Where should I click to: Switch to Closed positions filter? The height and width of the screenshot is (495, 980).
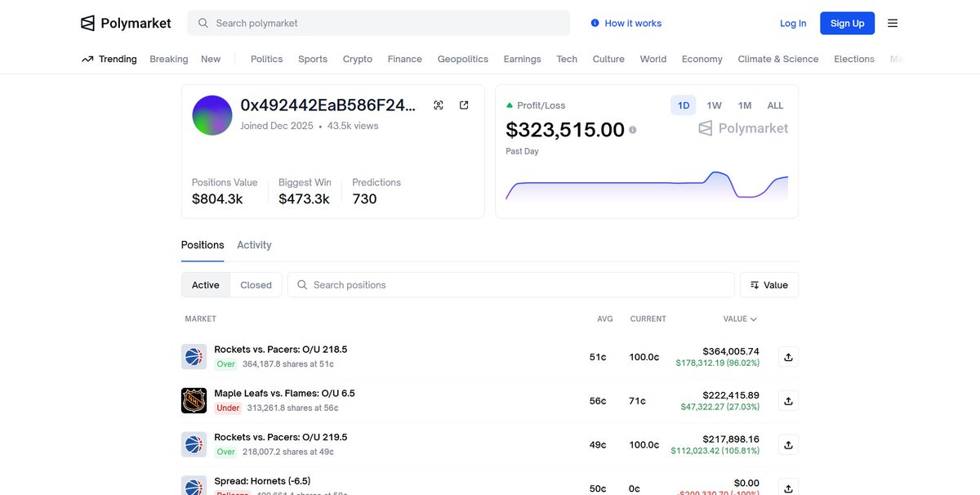pos(256,285)
